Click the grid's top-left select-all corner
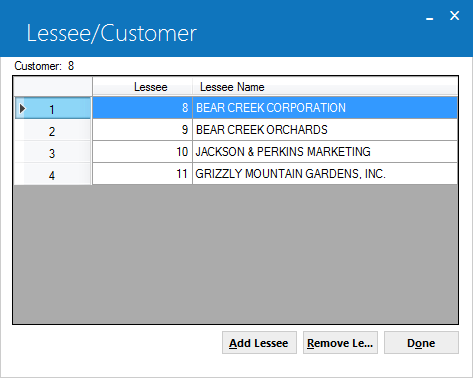This screenshot has width=473, height=378. [x=53, y=87]
